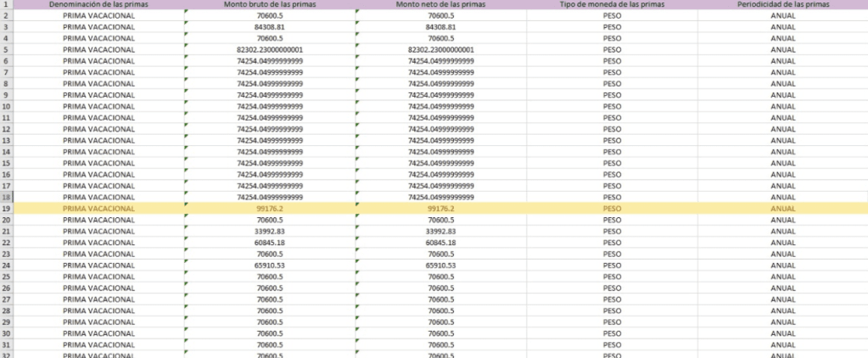Viewport: 868px width, 358px height.
Task: Click the 'Tipo de moneda de las primas' header
Action: coord(611,5)
